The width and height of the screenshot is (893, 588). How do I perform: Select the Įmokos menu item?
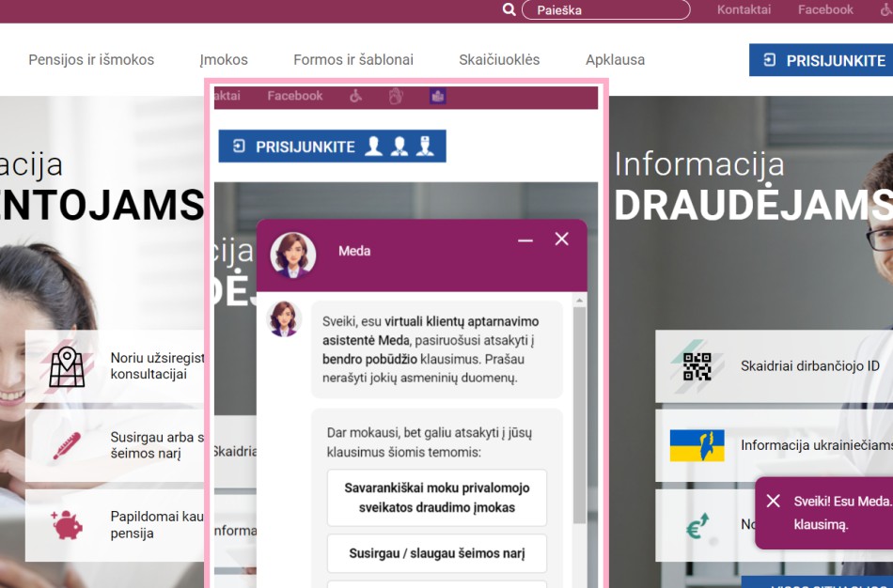pyautogui.click(x=225, y=59)
